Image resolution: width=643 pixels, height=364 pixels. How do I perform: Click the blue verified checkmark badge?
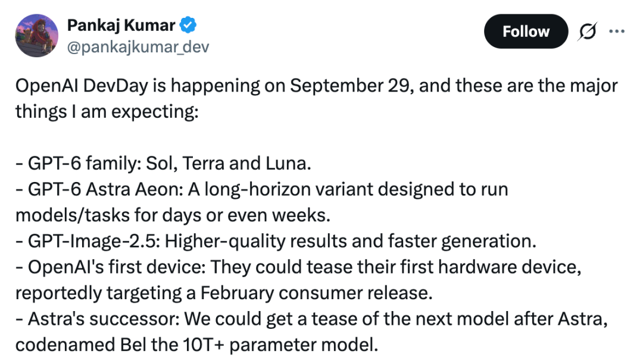[x=188, y=25]
